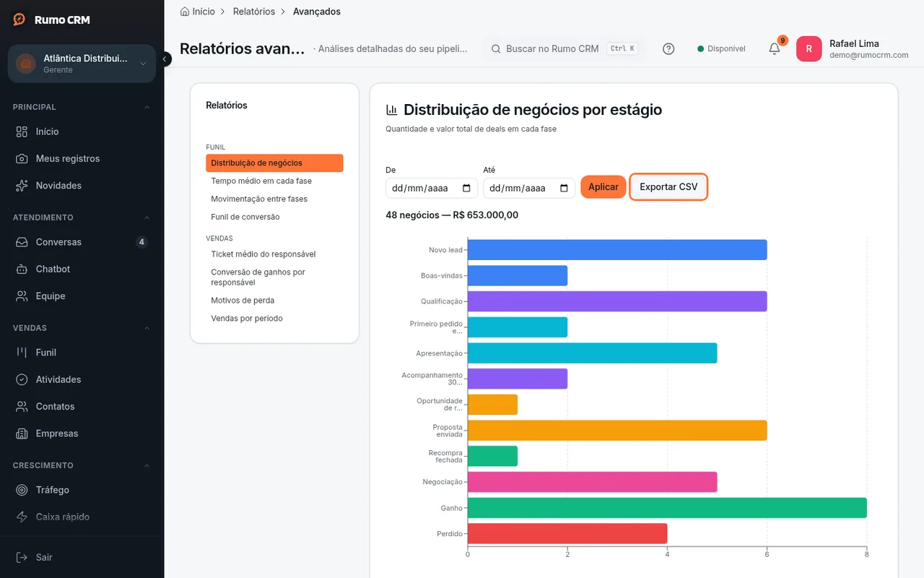This screenshot has height=578, width=924.
Task: Click the red Perdido bar in the chart
Action: point(567,534)
